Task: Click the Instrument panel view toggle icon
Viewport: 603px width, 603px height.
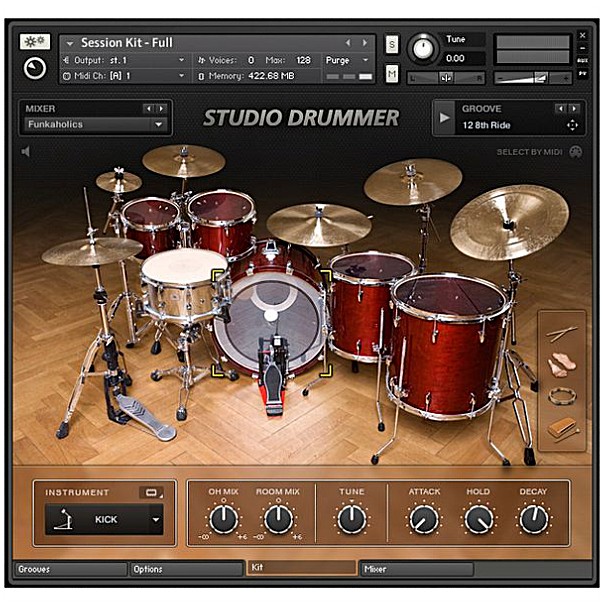Action: click(151, 493)
